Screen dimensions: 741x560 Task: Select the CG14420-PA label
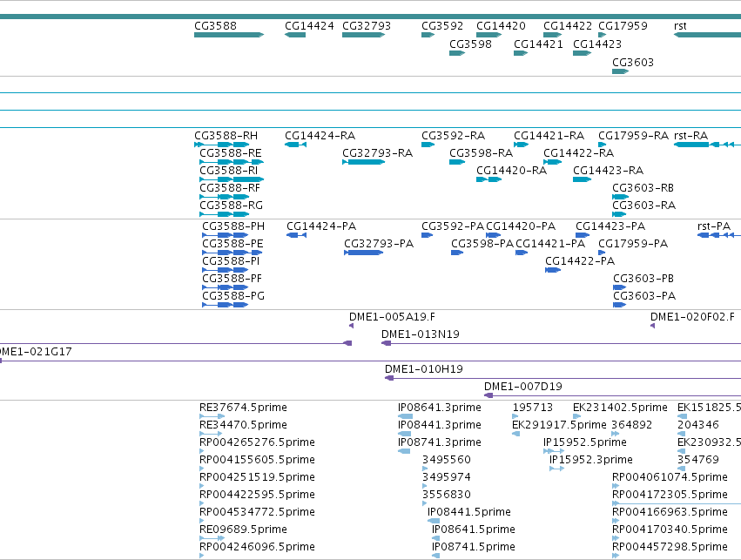click(x=521, y=226)
